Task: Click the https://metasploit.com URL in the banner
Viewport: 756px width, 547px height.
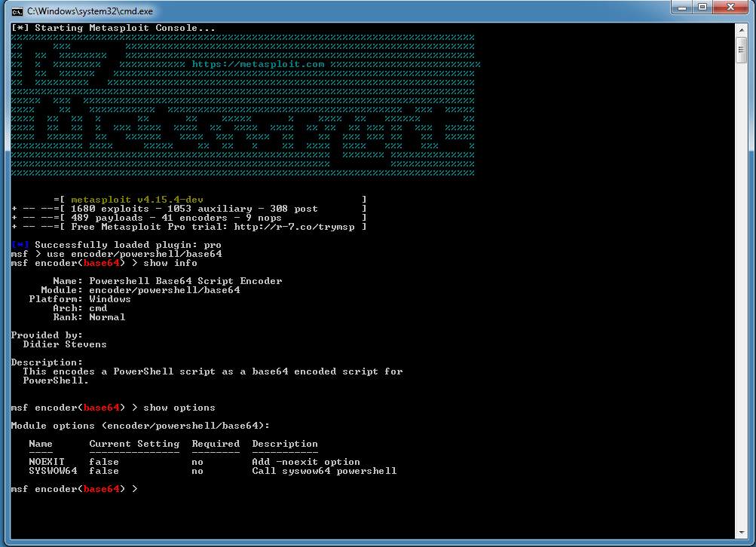Action: pos(258,64)
